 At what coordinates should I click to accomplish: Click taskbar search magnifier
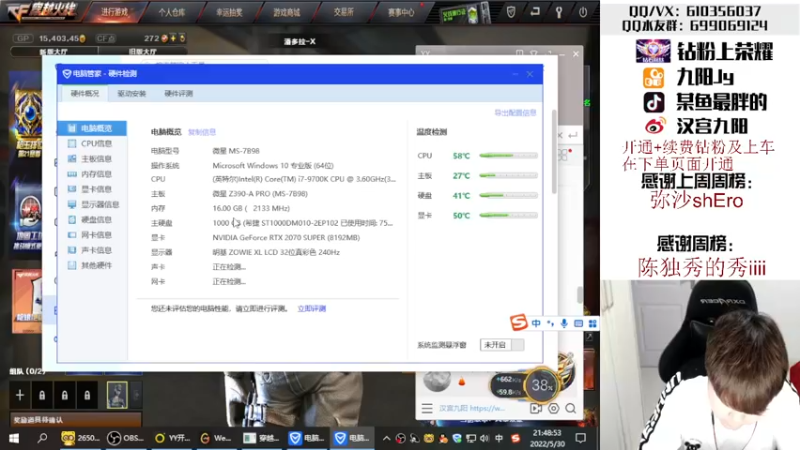(x=42, y=438)
